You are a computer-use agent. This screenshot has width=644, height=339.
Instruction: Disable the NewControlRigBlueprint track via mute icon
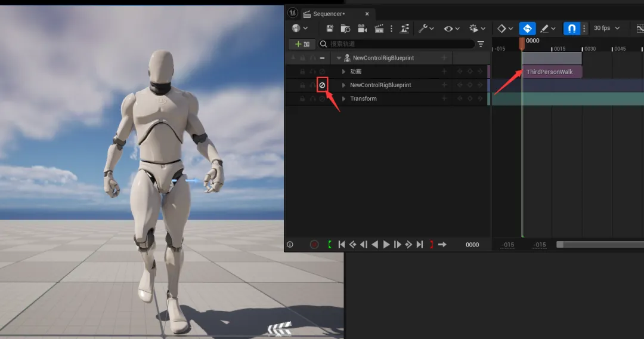pos(322,85)
